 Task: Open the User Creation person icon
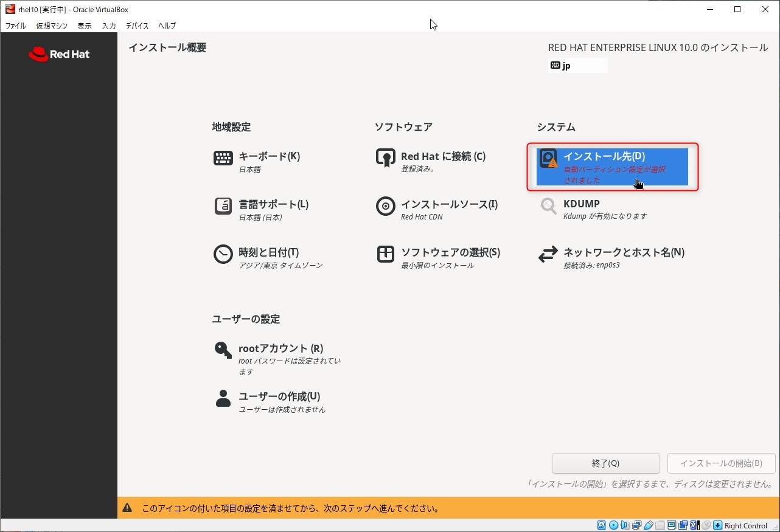[223, 398]
